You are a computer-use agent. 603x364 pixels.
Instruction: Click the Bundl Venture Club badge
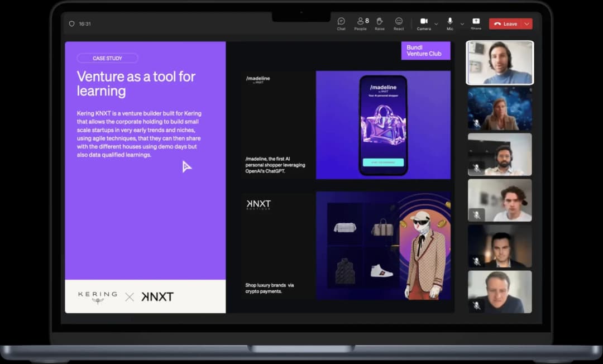coord(425,51)
